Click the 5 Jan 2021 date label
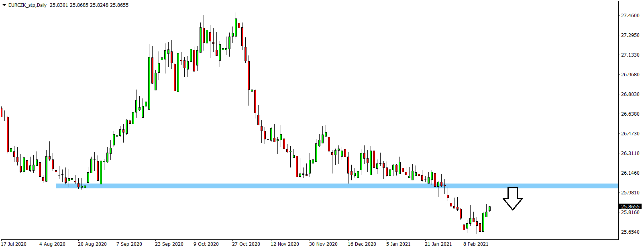 click(398, 244)
